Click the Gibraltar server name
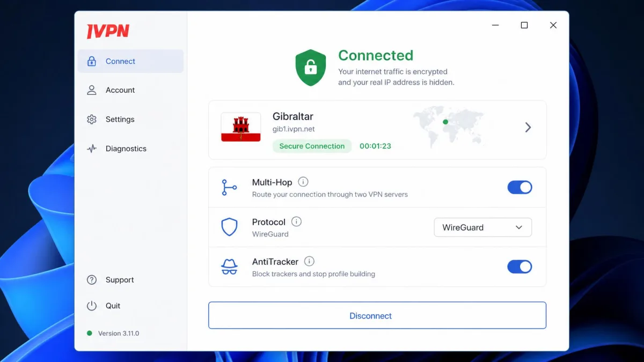644x362 pixels. [293, 116]
